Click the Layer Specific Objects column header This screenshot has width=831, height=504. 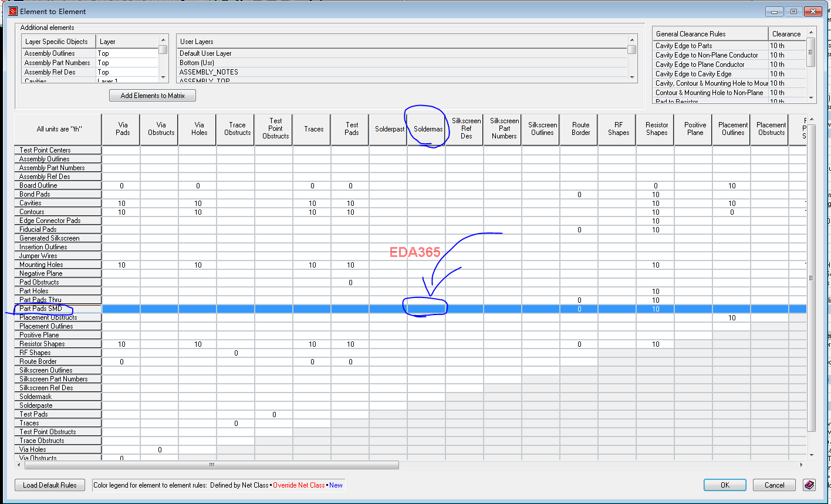(59, 42)
